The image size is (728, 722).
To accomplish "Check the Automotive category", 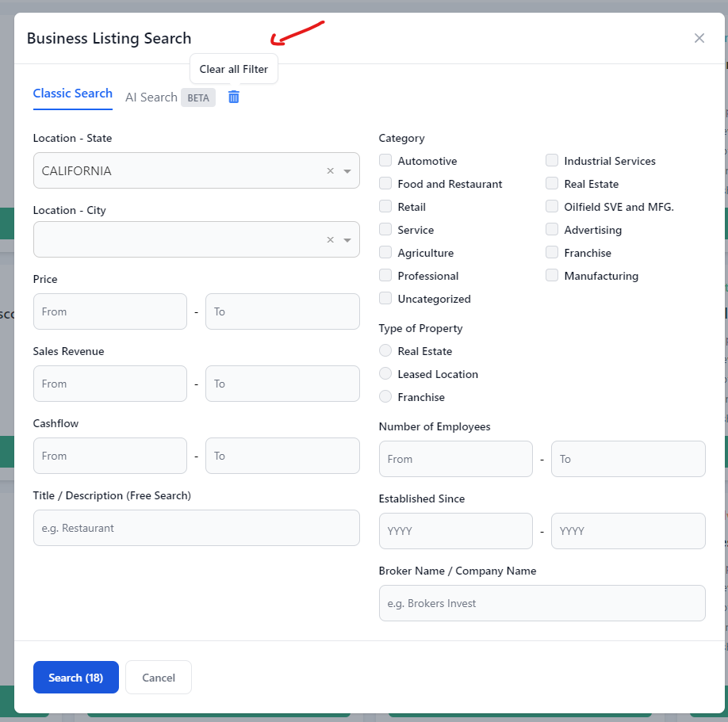I will [385, 161].
